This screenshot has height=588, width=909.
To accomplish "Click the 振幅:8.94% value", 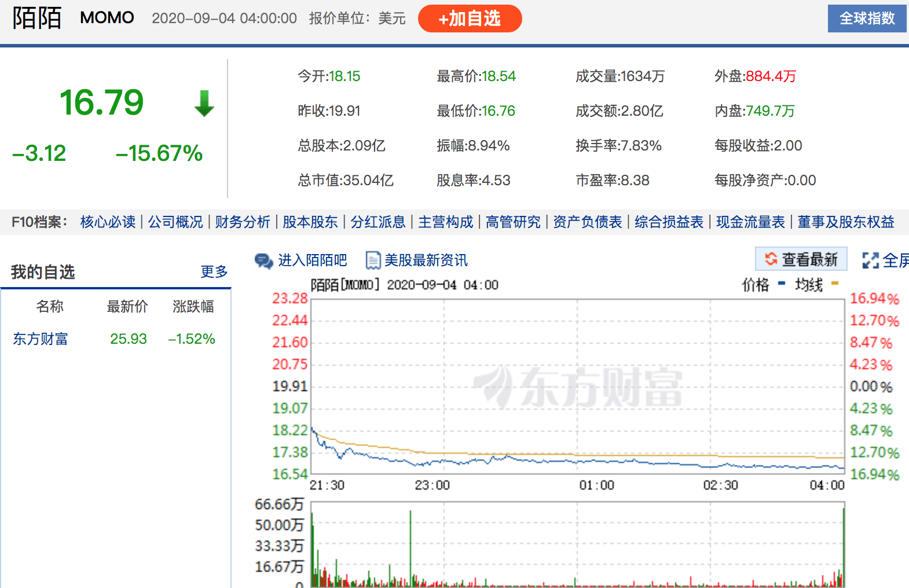I will point(473,146).
